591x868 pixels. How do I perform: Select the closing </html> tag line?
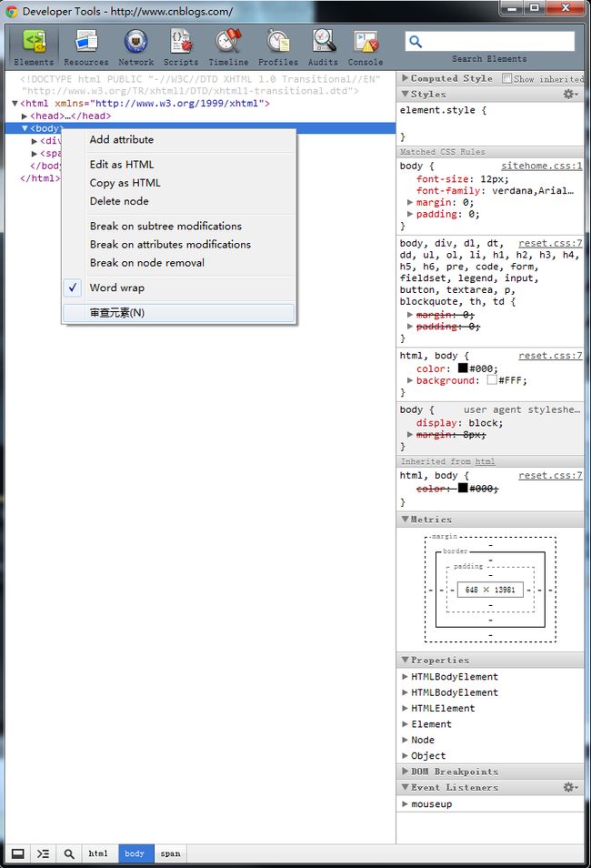pos(40,178)
